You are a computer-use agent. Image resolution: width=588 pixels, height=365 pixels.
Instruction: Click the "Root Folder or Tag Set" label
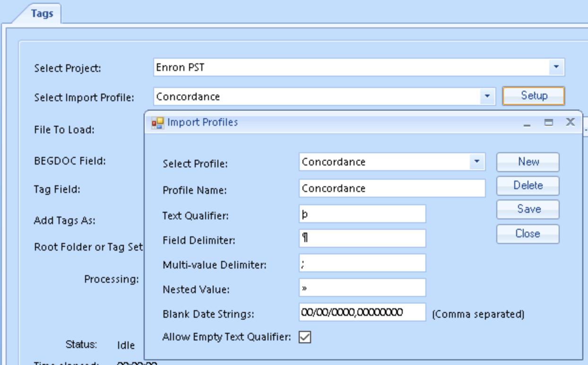88,247
